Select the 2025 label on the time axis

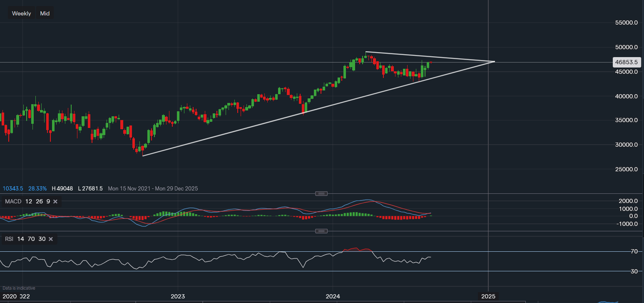[x=488, y=296]
